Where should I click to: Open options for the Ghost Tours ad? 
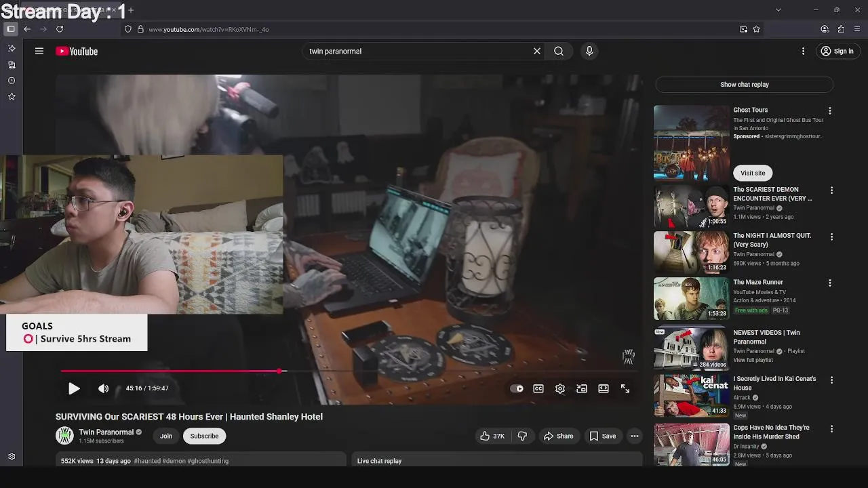829,110
